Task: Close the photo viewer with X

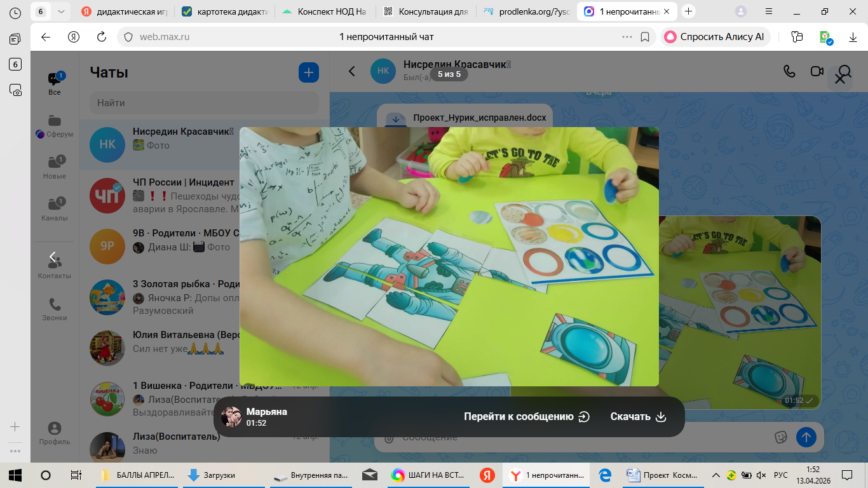Action: click(x=840, y=79)
